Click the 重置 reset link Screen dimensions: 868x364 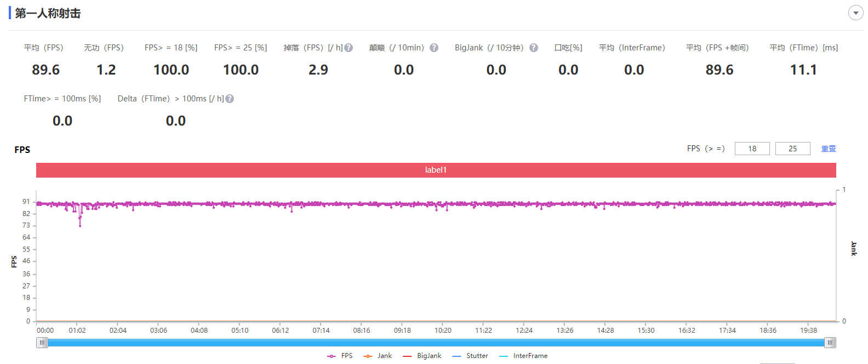[828, 149]
